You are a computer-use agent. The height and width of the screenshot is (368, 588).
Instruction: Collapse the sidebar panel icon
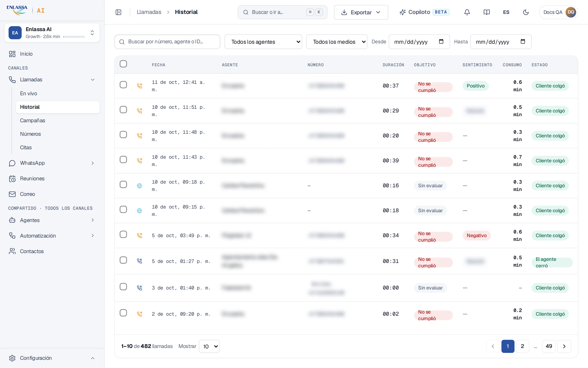click(118, 12)
